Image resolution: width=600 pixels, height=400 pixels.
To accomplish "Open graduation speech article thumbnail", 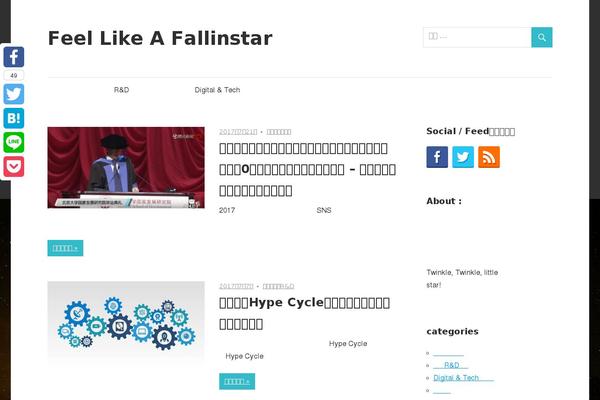I will tap(126, 168).
